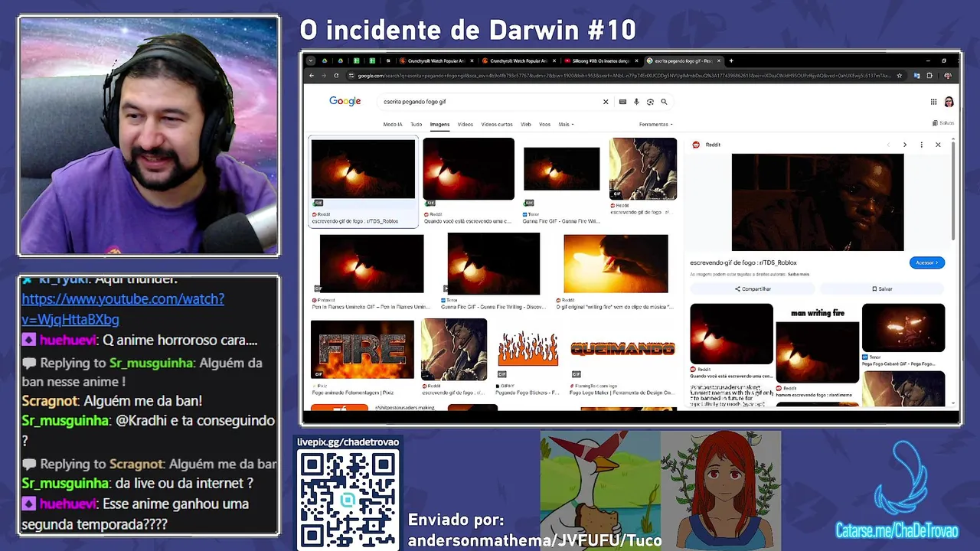Open Pinterest Pen in Flames result
The image size is (980, 551).
[x=371, y=264]
